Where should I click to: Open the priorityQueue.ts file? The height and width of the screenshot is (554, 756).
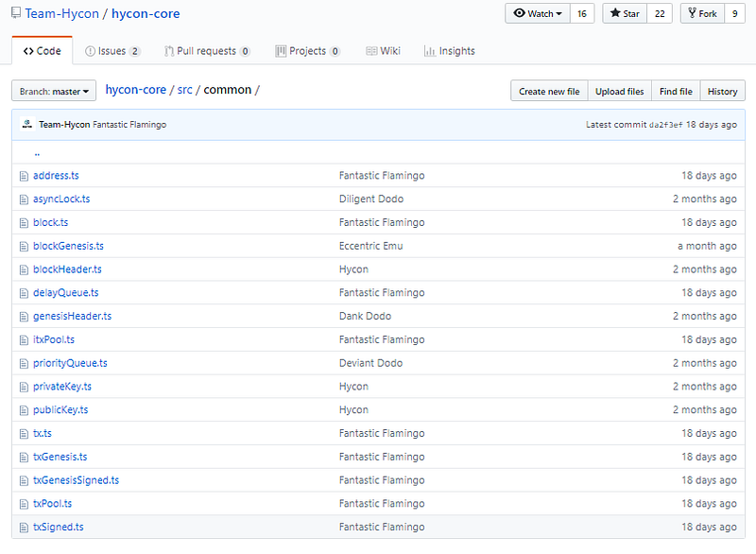point(70,363)
